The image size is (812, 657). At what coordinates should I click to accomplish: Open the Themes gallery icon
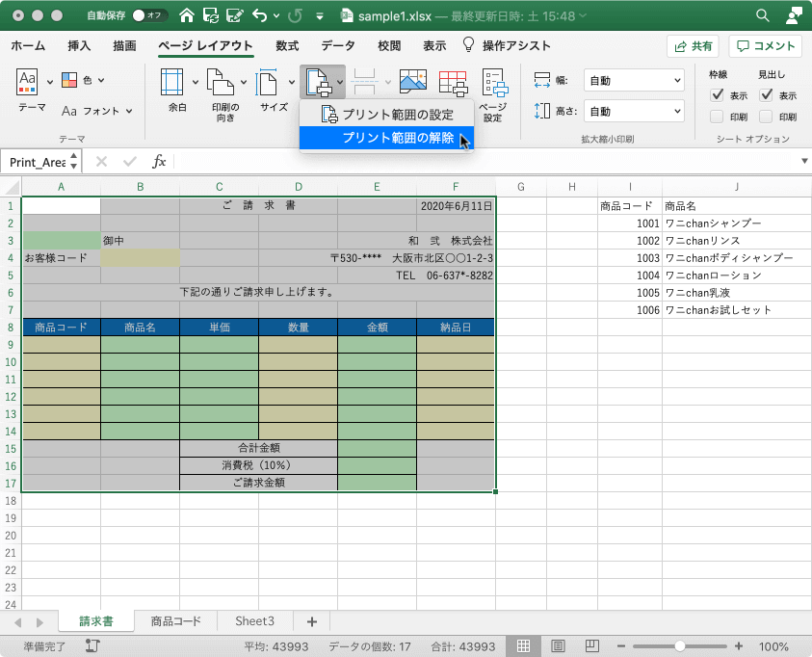(x=27, y=81)
